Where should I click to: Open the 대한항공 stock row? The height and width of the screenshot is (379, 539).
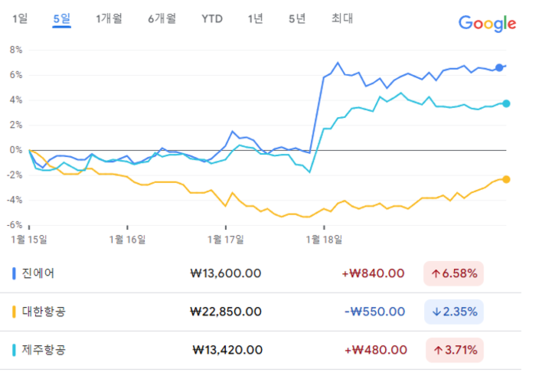tap(261, 312)
